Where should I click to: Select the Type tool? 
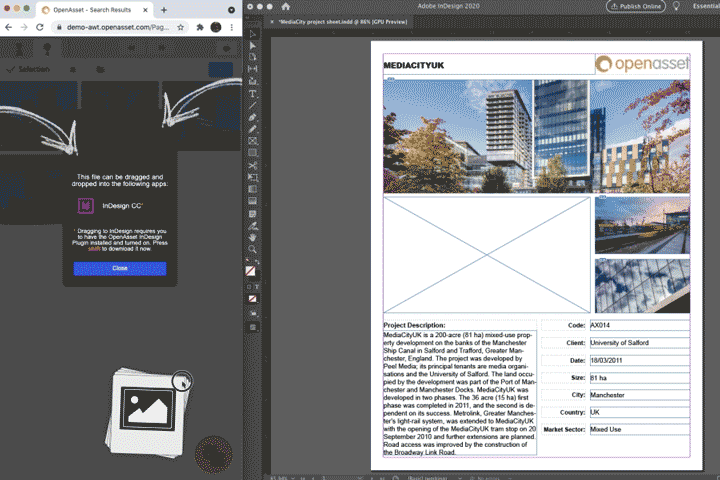[x=253, y=94]
